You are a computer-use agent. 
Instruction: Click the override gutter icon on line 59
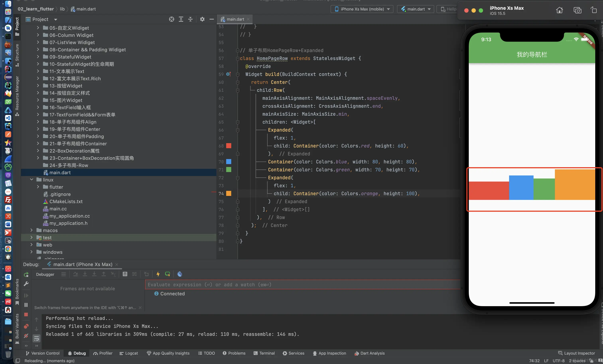pyautogui.click(x=229, y=74)
